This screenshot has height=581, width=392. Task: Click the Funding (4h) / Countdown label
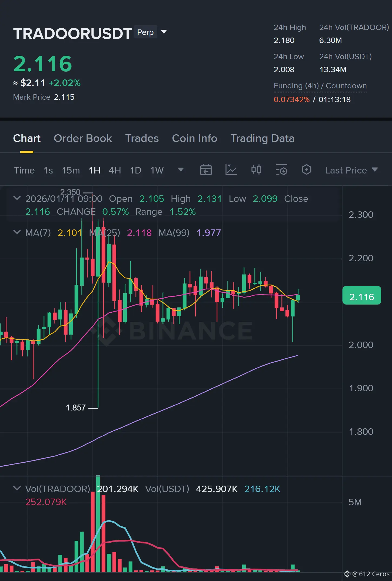(x=320, y=86)
